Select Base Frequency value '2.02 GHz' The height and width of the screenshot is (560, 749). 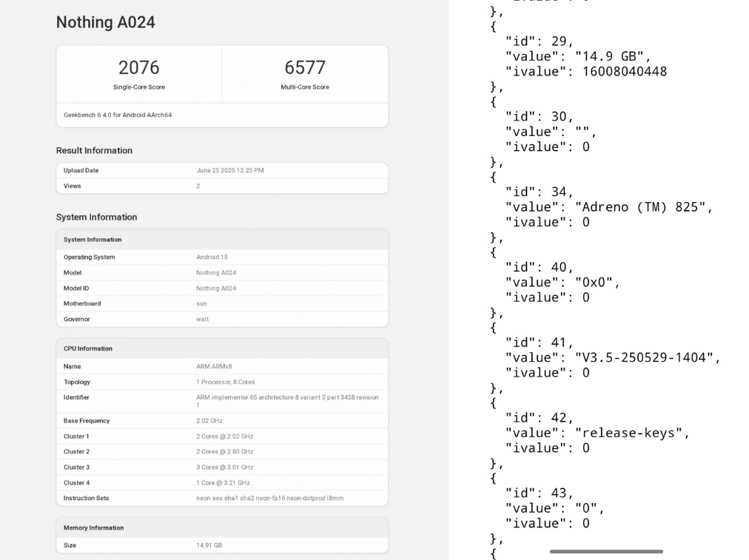[209, 421]
